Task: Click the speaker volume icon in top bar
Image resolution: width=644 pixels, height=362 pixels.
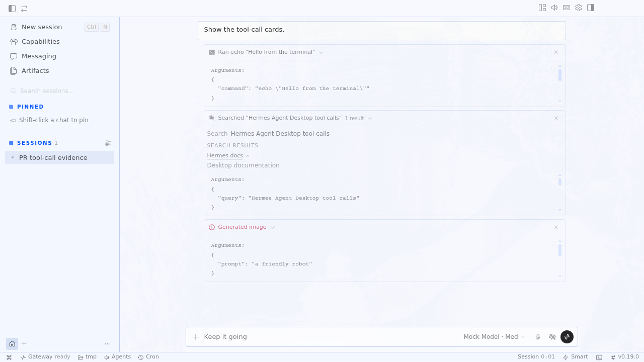Action: (554, 8)
